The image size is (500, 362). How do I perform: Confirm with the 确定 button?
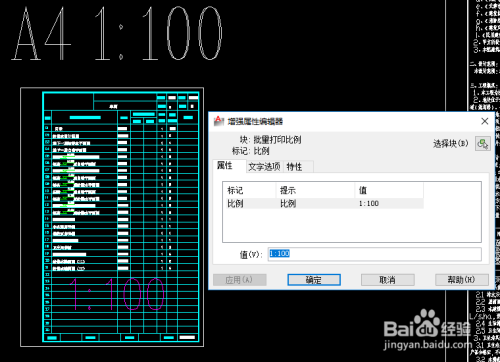coord(314,280)
